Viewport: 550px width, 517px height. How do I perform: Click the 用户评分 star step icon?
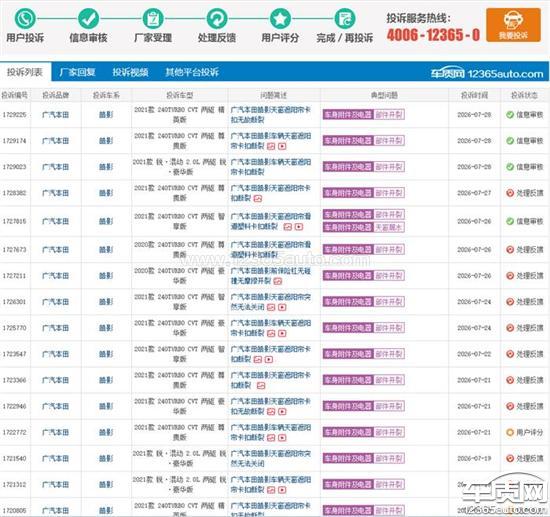(x=280, y=19)
